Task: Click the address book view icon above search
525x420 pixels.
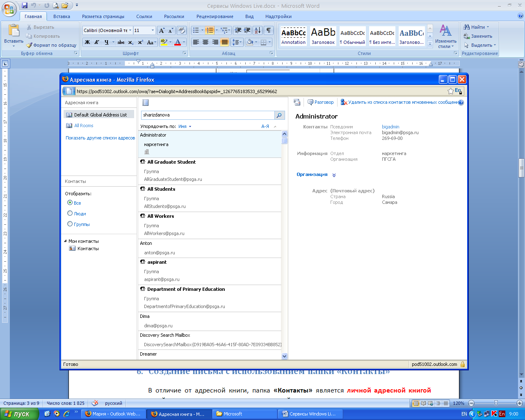Action: pos(145,103)
